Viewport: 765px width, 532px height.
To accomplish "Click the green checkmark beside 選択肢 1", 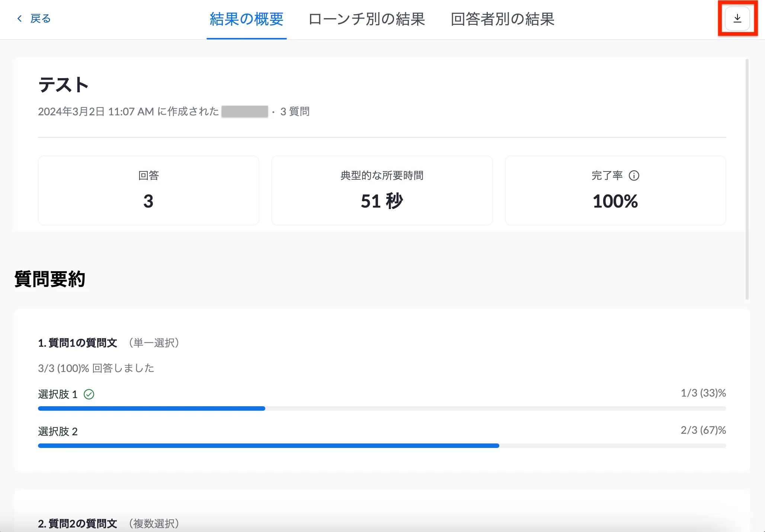I will click(x=89, y=394).
